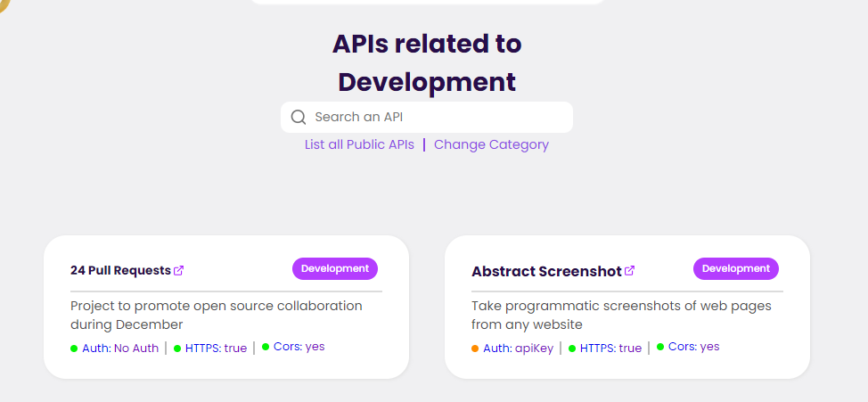Select Development tag on 24 Pull Requests card
Image resolution: width=868 pixels, height=402 pixels.
335,268
